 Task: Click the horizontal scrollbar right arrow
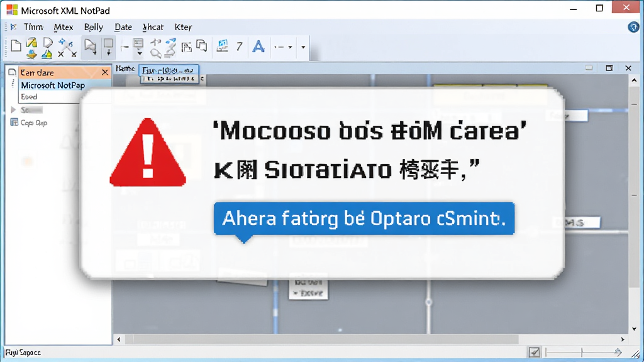click(x=623, y=339)
